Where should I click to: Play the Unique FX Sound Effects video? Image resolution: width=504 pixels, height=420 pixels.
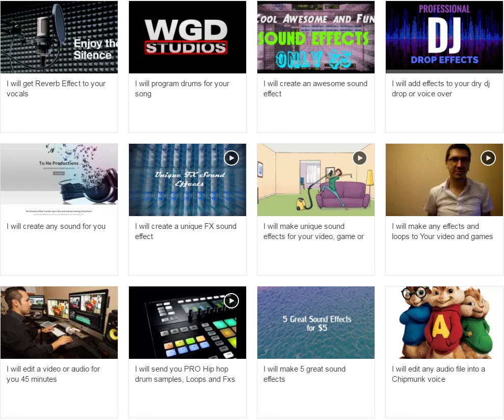tap(231, 158)
